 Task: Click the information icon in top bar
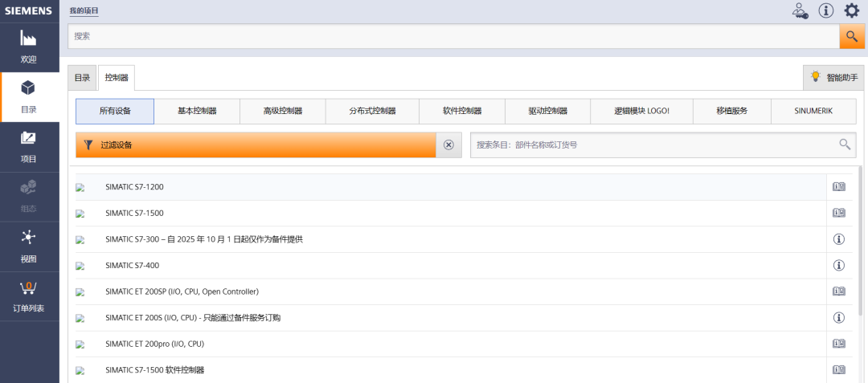coord(825,10)
